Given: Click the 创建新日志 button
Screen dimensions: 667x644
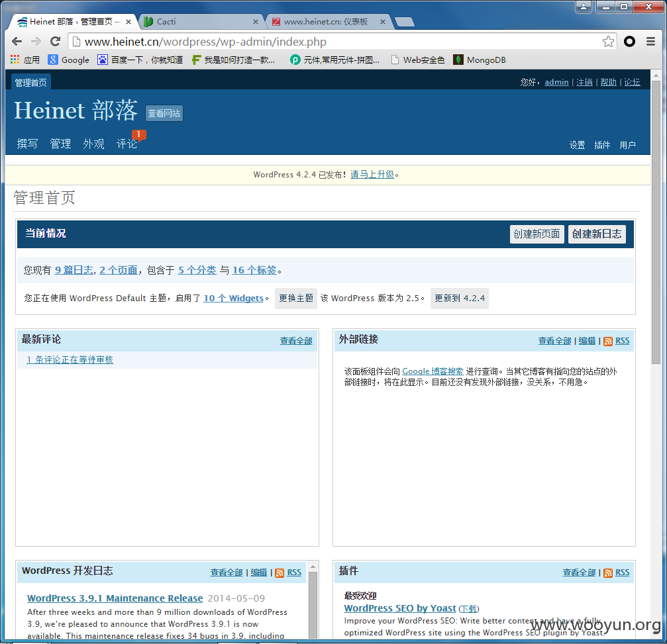Looking at the screenshot, I should tap(597, 234).
